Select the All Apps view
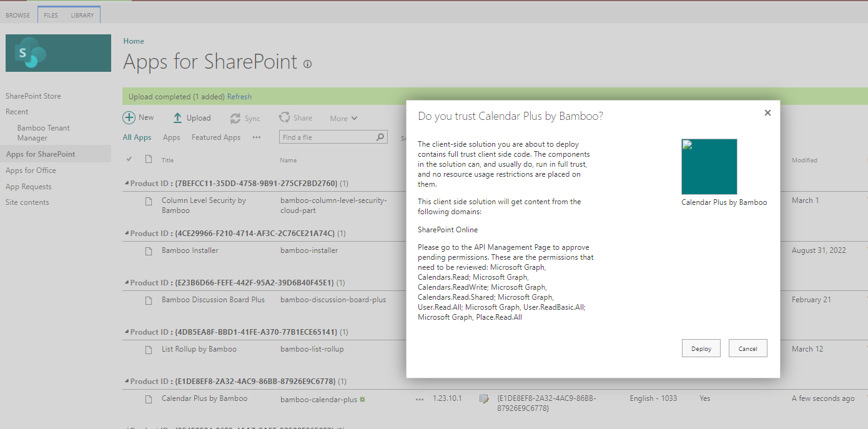Viewport: 868px width, 429px height. pos(137,137)
